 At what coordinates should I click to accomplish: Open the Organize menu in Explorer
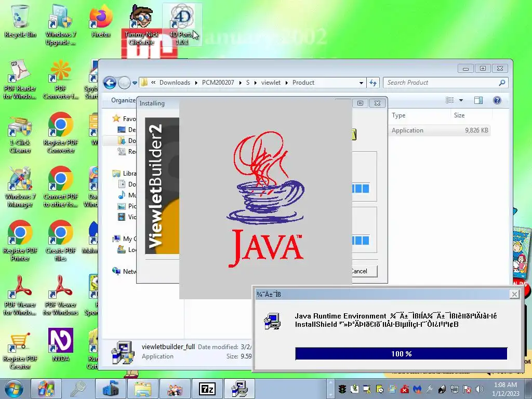(124, 100)
